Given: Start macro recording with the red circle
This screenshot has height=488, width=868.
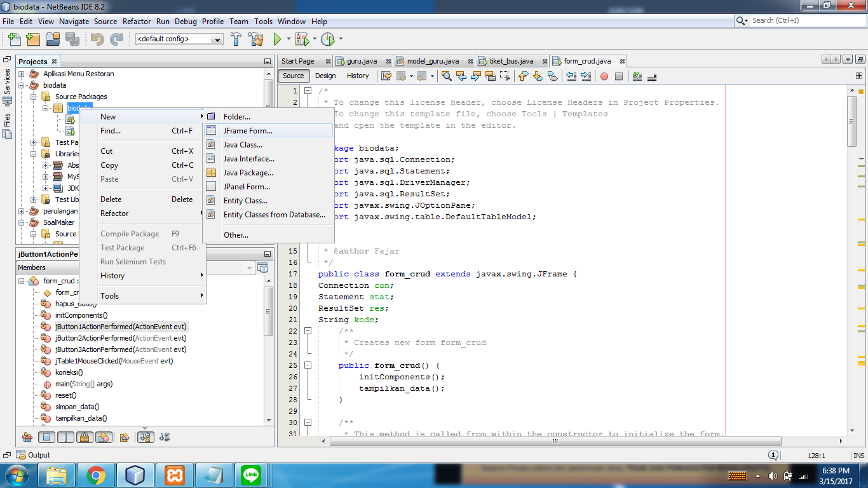Looking at the screenshot, I should click(x=604, y=76).
